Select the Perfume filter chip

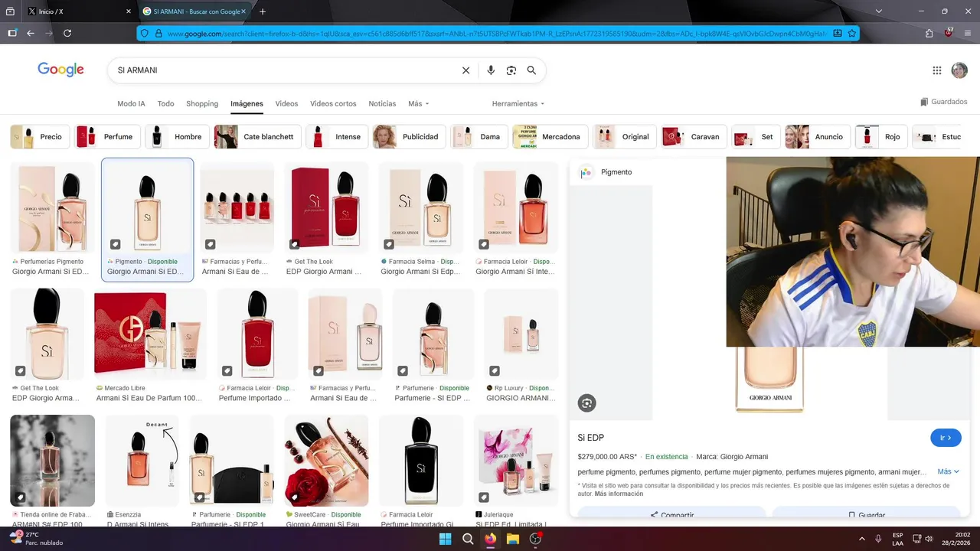(107, 137)
